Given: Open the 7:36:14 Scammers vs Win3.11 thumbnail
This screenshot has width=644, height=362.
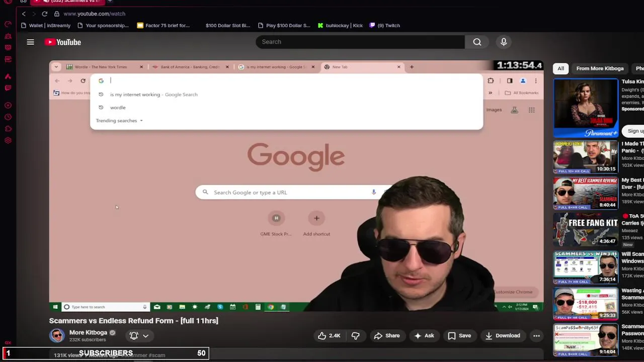Looking at the screenshot, I should tap(586, 267).
